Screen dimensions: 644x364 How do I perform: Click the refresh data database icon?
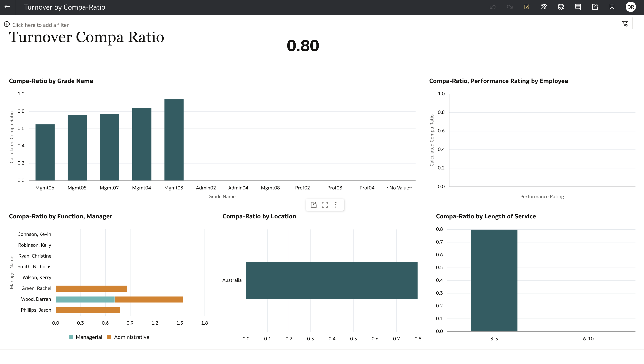pos(561,7)
